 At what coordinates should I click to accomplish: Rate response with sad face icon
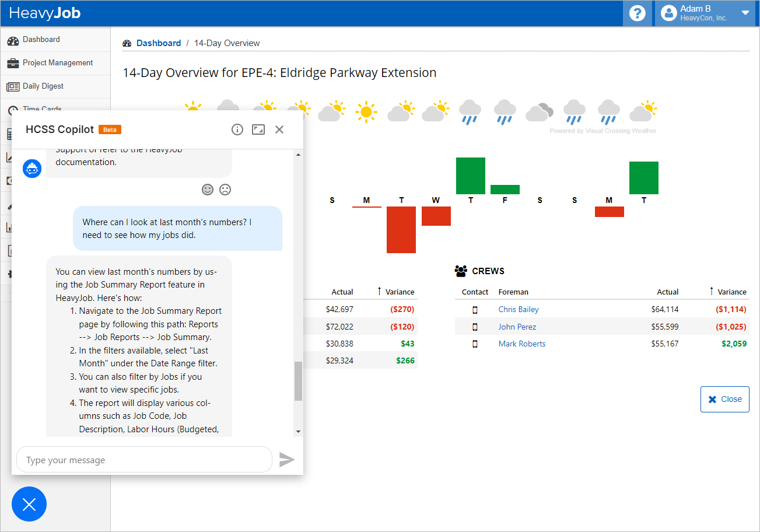[x=225, y=190]
